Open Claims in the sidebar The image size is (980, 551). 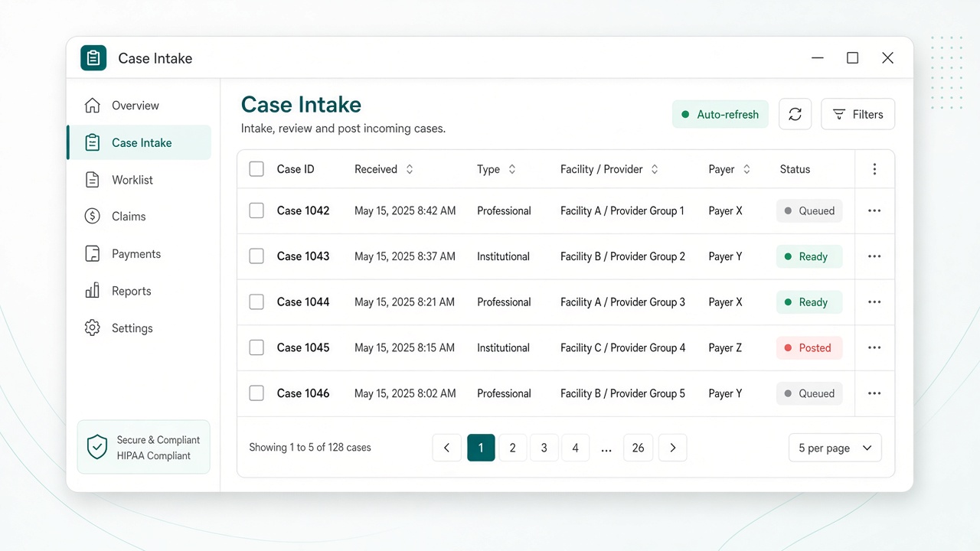139,217
